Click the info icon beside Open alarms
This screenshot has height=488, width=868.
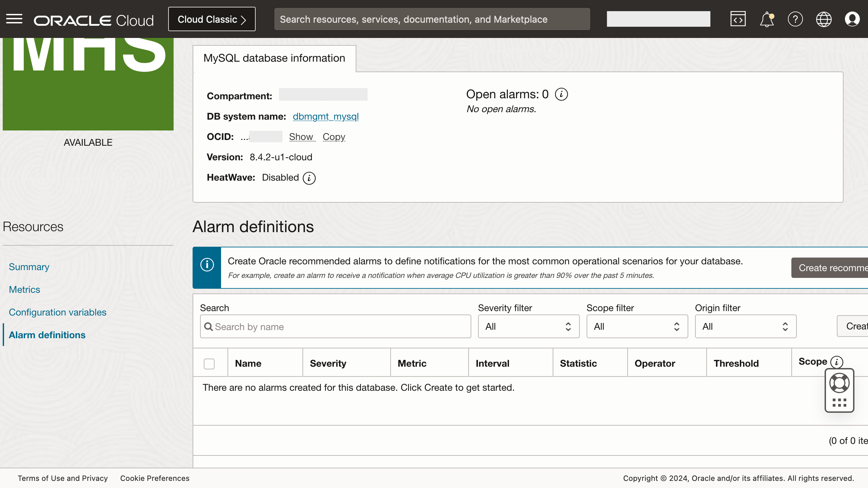click(x=562, y=94)
